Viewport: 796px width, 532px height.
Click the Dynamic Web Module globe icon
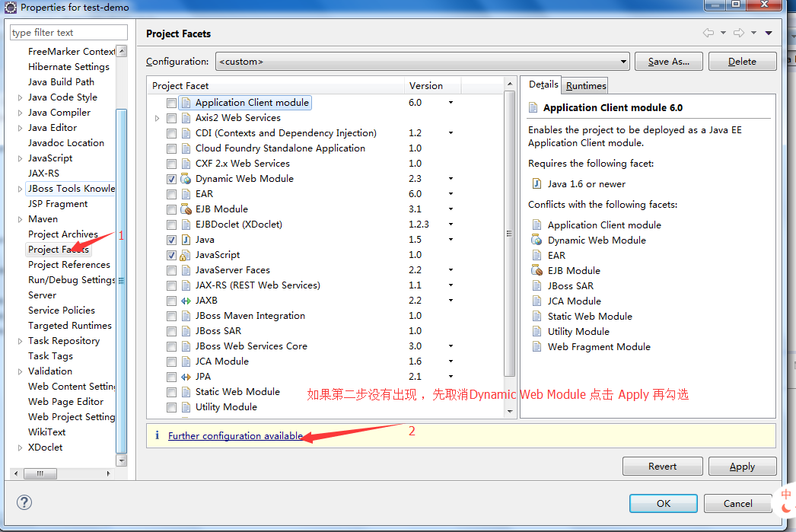[186, 179]
